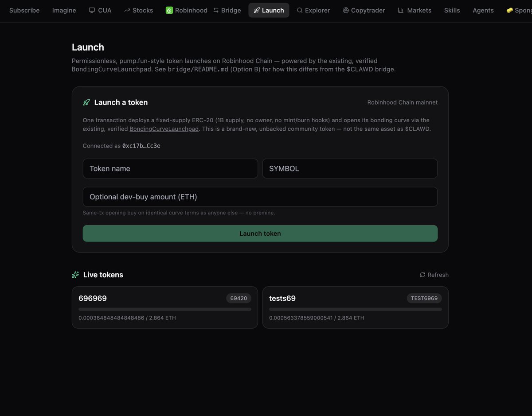
Task: Click the tests69 bonding curve progress bar
Action: (356, 309)
